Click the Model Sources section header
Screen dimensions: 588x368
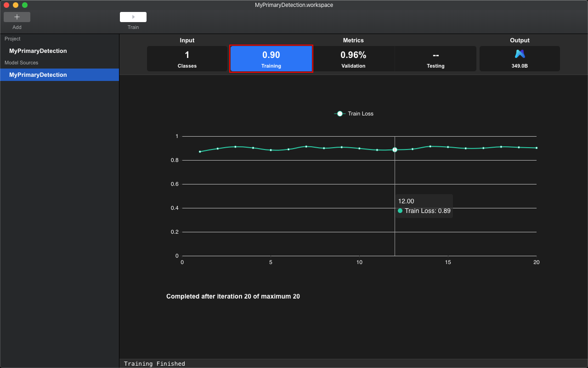point(22,63)
